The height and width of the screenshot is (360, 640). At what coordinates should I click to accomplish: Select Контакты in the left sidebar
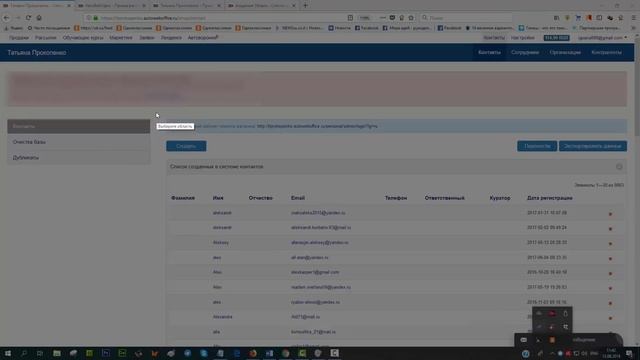tap(78, 126)
